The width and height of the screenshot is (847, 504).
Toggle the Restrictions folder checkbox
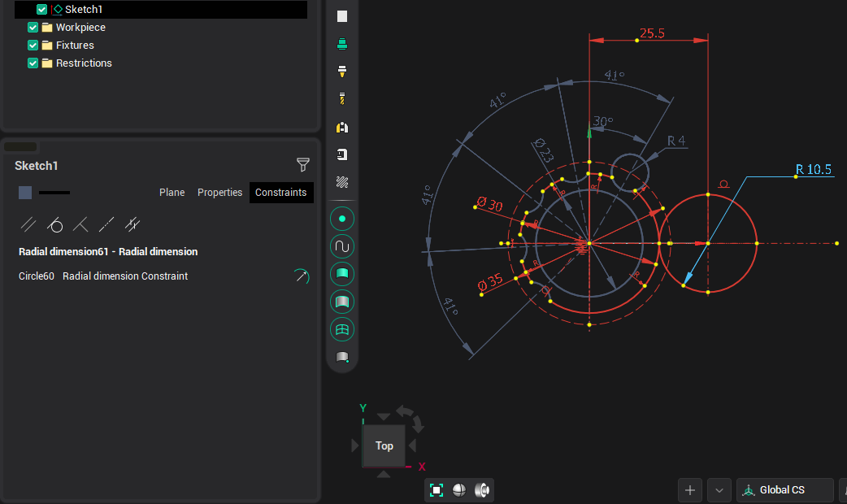tap(33, 63)
